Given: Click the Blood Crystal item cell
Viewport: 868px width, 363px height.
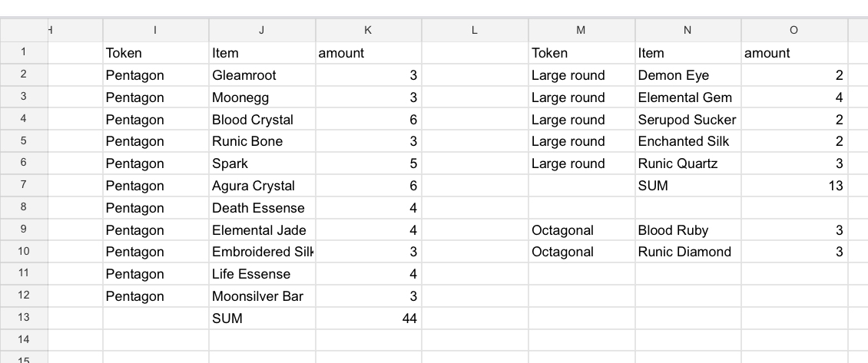Looking at the screenshot, I should click(x=261, y=120).
